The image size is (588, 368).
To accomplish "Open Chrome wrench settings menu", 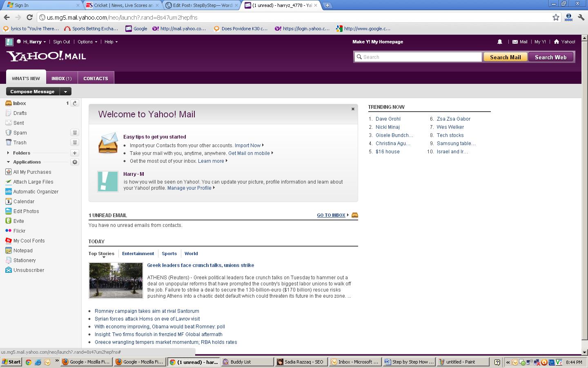I will (581, 17).
